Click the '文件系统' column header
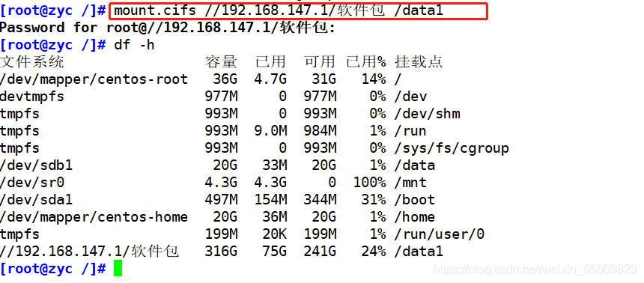The height and width of the screenshot is (283, 644). coord(32,62)
